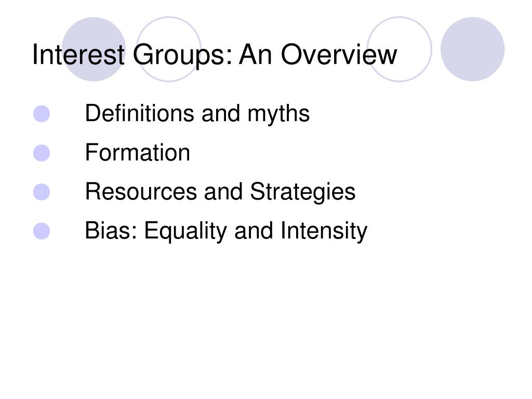
Task: Click the word "Definitions" in the first bullet
Action: click(139, 113)
